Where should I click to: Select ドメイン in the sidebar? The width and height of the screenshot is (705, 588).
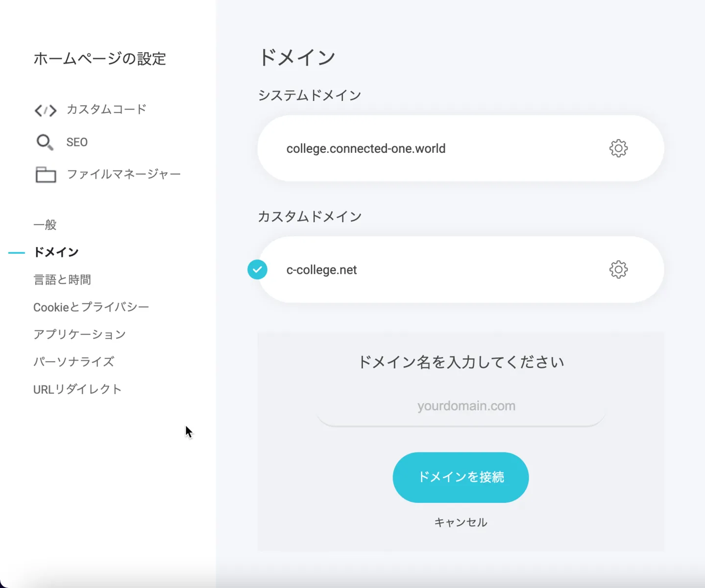(x=56, y=252)
